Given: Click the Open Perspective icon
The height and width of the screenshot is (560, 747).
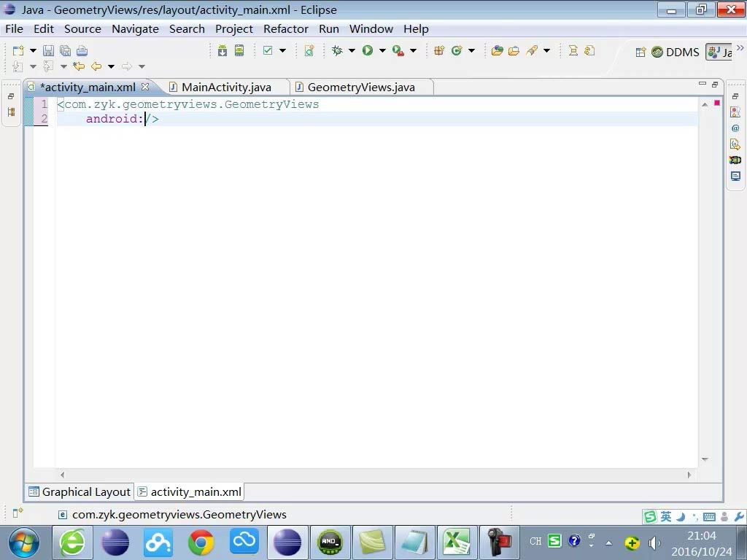Looking at the screenshot, I should click(x=640, y=52).
